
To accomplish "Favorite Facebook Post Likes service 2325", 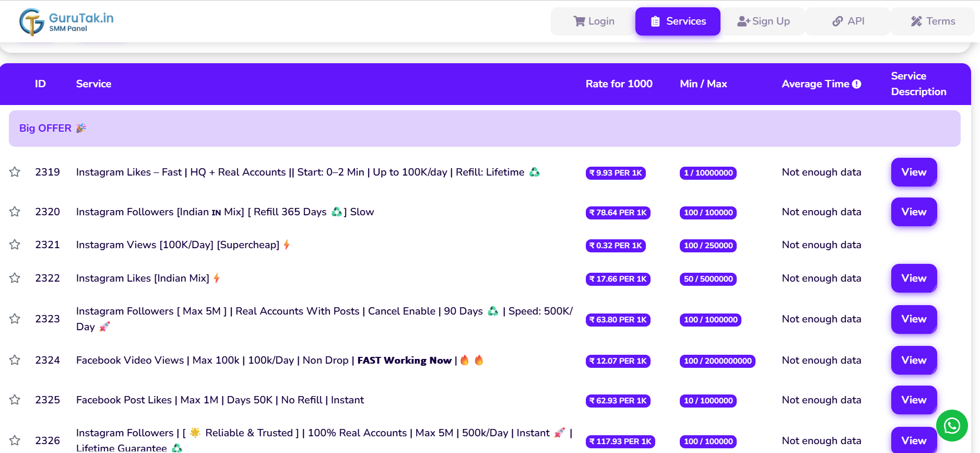I will tap(15, 400).
